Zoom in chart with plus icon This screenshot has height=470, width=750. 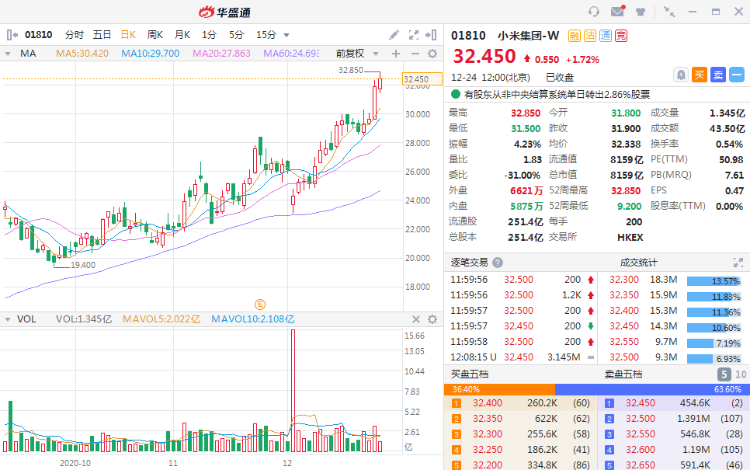click(396, 54)
